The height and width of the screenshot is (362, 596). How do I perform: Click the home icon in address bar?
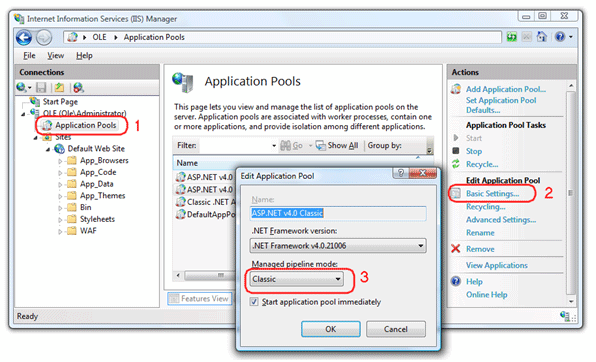[541, 37]
